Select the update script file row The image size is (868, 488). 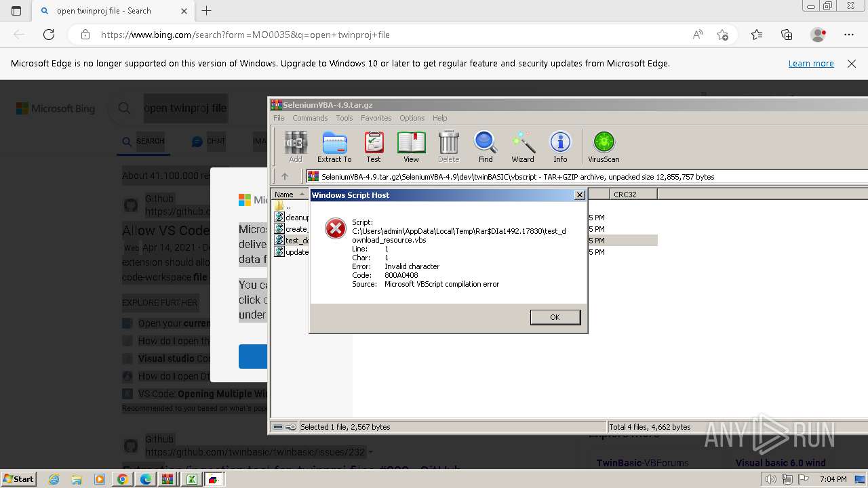(x=291, y=252)
